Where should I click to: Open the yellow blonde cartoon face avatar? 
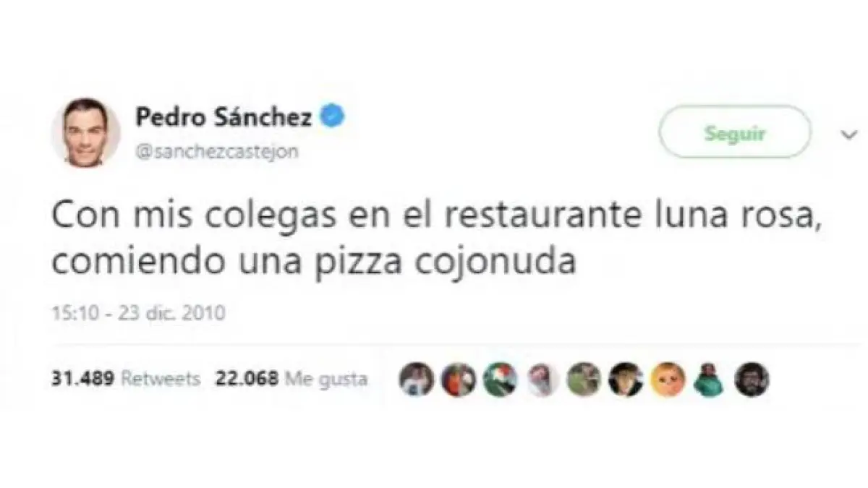[667, 379]
